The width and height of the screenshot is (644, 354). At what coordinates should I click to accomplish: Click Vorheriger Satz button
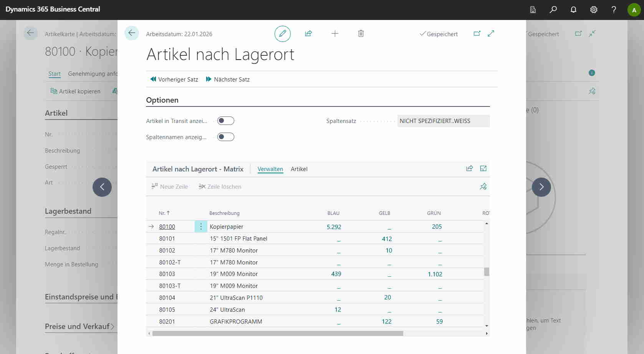pos(174,80)
